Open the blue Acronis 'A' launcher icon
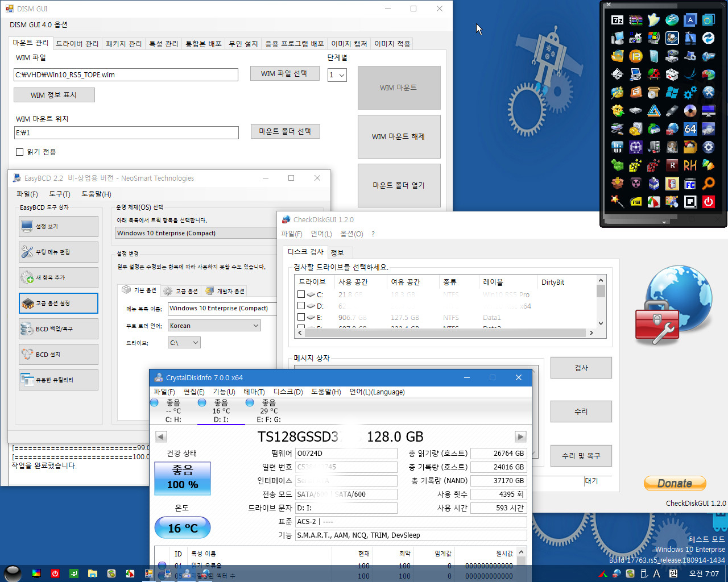This screenshot has height=582, width=728. [690, 20]
